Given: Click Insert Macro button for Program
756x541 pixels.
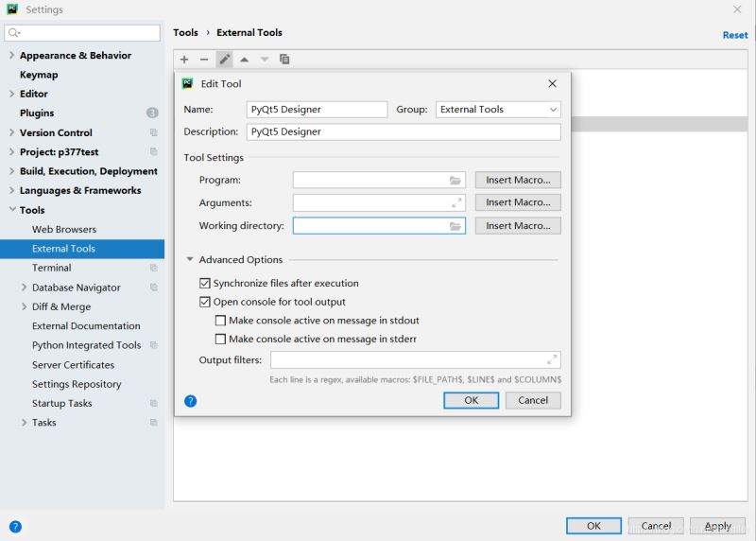Looking at the screenshot, I should 518,180.
